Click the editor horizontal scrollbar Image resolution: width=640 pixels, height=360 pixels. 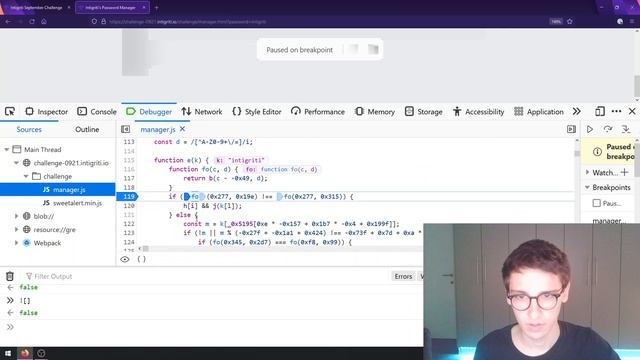click(145, 249)
